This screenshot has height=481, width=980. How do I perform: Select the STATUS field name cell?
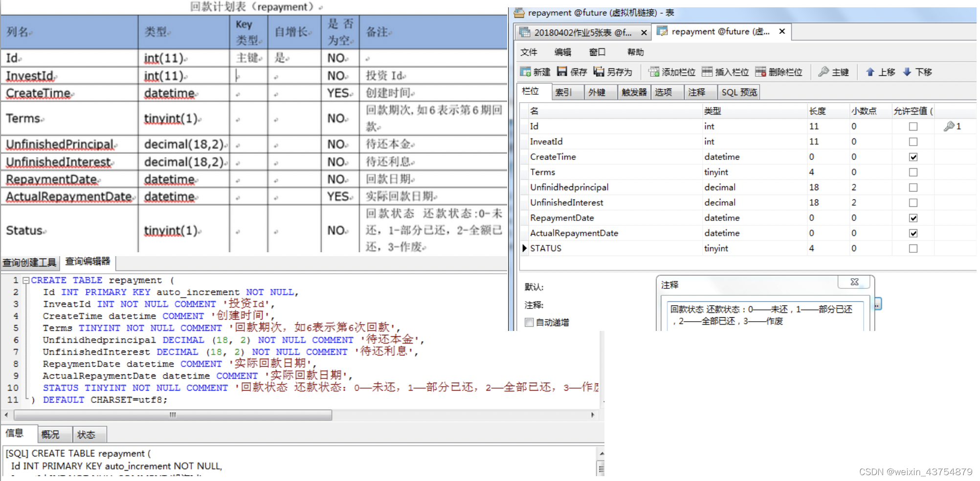tap(615, 248)
